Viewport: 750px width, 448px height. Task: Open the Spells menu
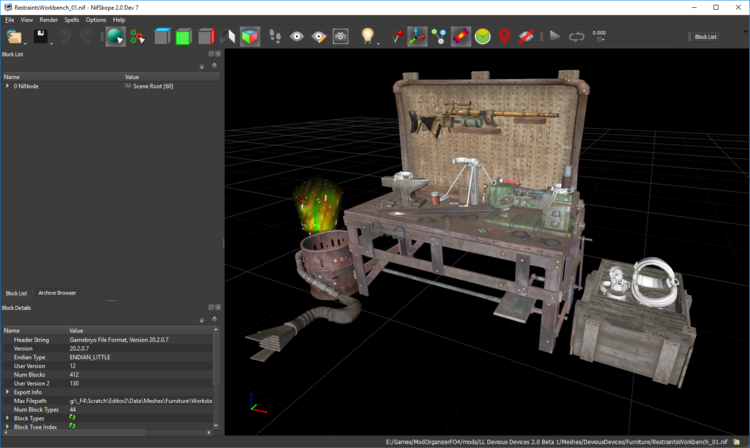(72, 20)
